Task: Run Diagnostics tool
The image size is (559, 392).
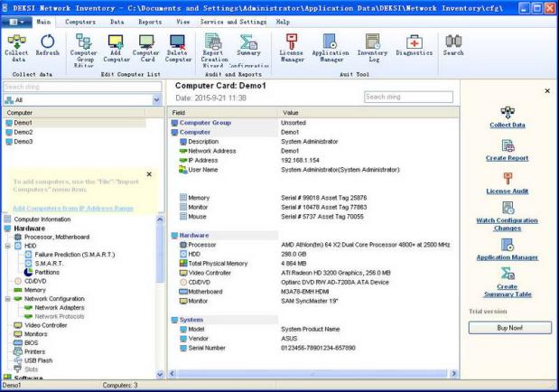Action: (x=414, y=45)
